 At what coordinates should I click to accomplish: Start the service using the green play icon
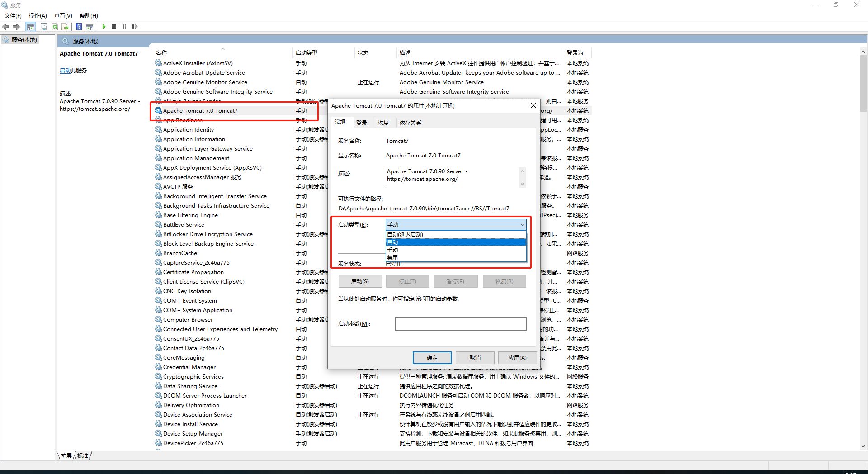pos(104,27)
